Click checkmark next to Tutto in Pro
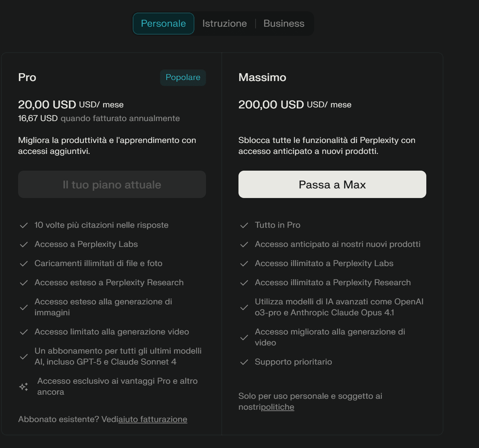 pyautogui.click(x=244, y=225)
